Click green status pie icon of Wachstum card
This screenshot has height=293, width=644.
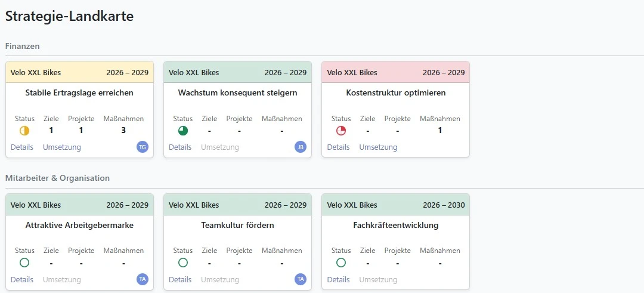pos(183,131)
